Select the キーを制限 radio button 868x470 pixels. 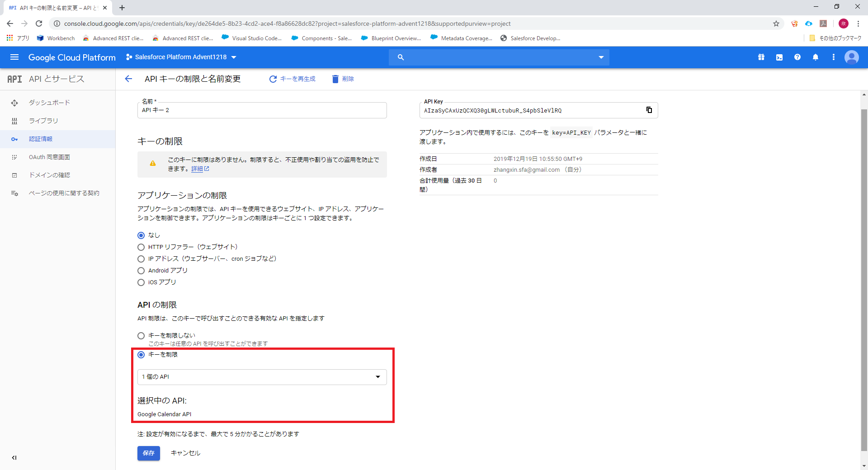(x=141, y=355)
